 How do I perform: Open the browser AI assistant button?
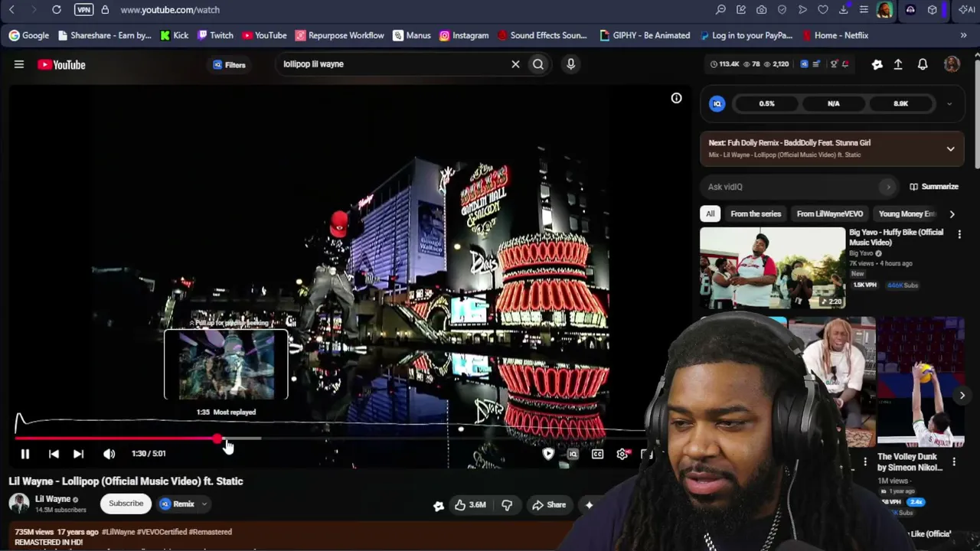(x=966, y=10)
